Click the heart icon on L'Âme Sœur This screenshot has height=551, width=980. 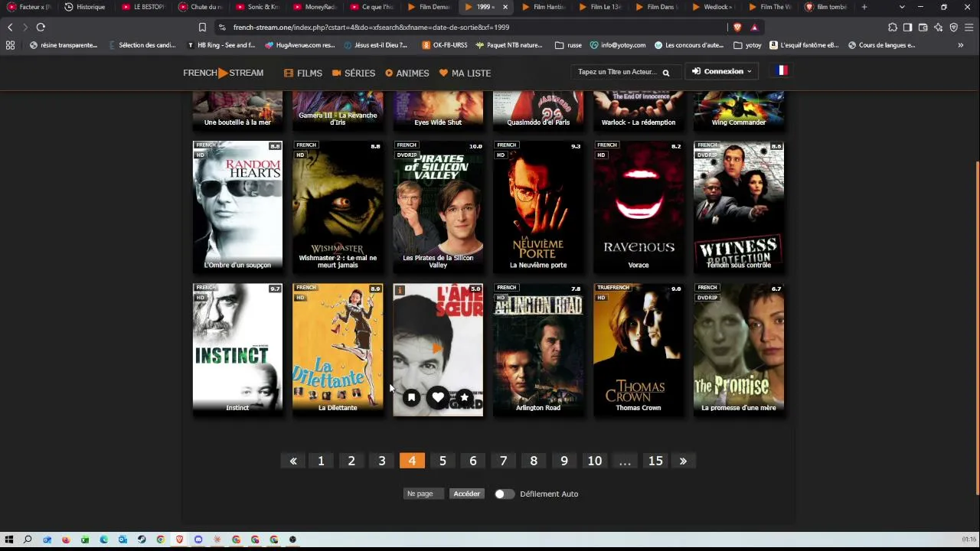click(x=438, y=397)
